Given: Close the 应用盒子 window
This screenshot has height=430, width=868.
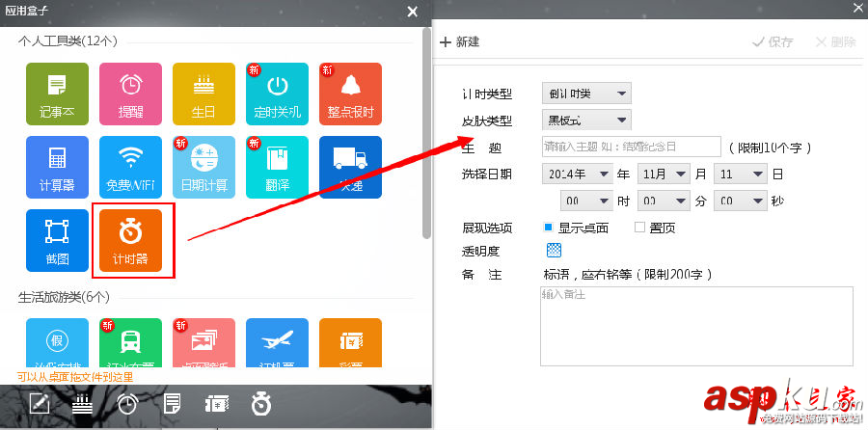Looking at the screenshot, I should (x=412, y=12).
